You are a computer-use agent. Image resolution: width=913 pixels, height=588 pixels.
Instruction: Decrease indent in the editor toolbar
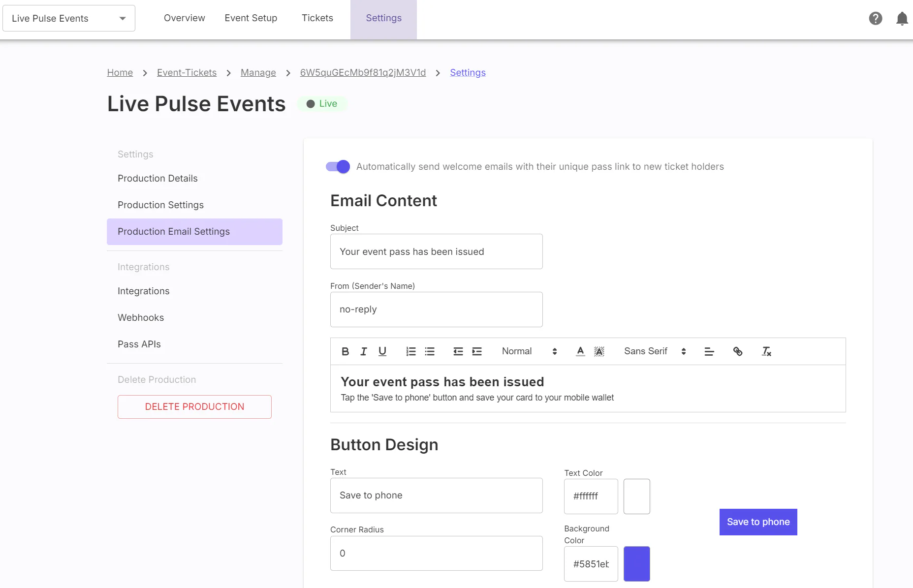(x=458, y=351)
